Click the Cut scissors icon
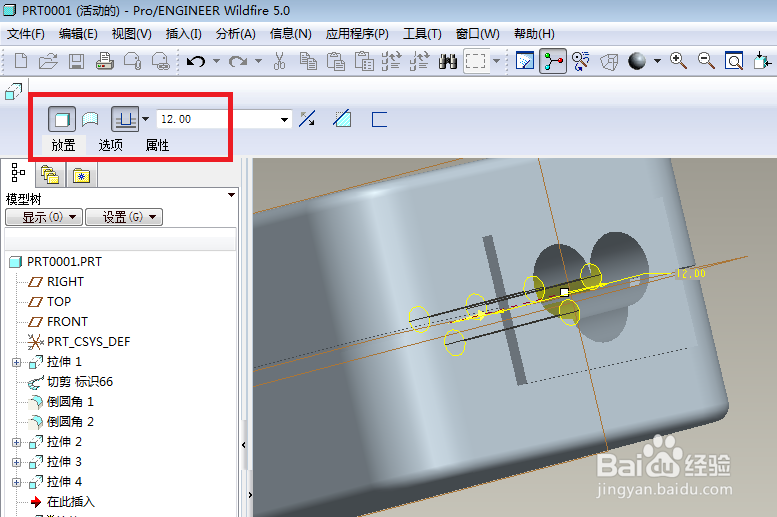The width and height of the screenshot is (777, 517). tap(279, 61)
